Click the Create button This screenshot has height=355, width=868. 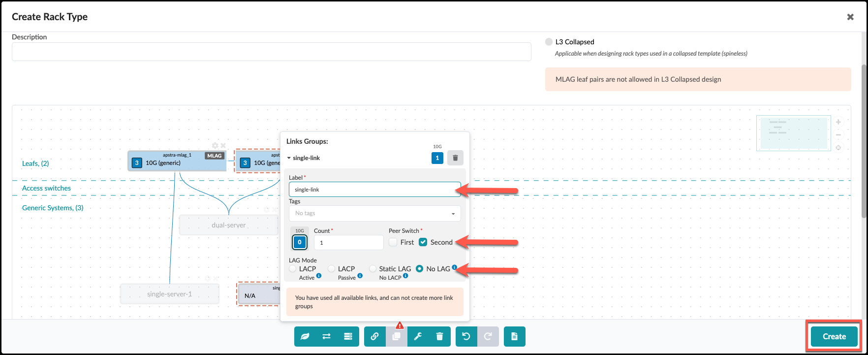click(x=834, y=337)
